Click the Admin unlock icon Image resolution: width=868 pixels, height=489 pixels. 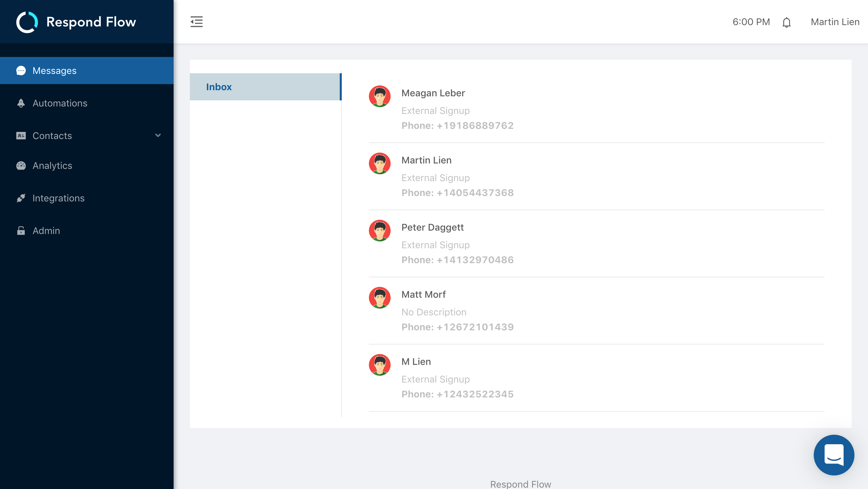pyautogui.click(x=21, y=231)
